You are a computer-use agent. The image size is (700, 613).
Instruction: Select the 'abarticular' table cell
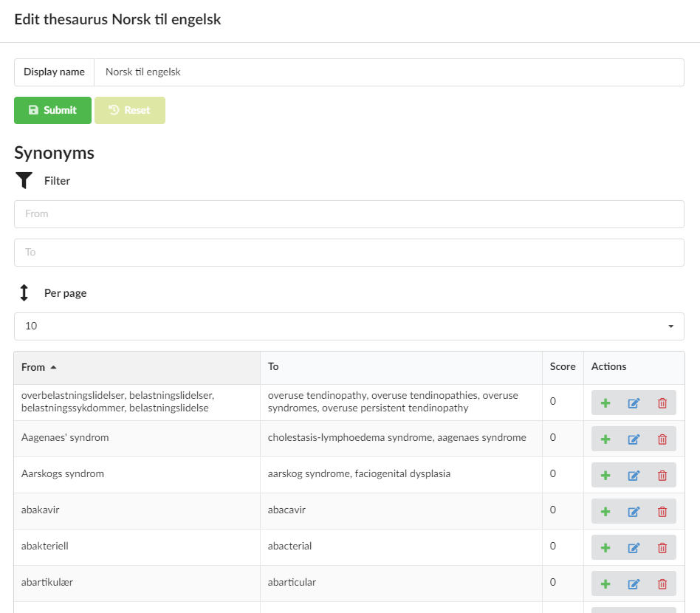click(x=401, y=583)
